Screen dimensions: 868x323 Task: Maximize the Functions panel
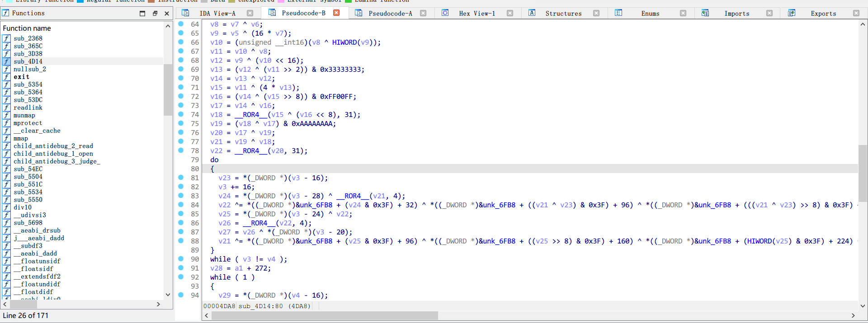(142, 14)
